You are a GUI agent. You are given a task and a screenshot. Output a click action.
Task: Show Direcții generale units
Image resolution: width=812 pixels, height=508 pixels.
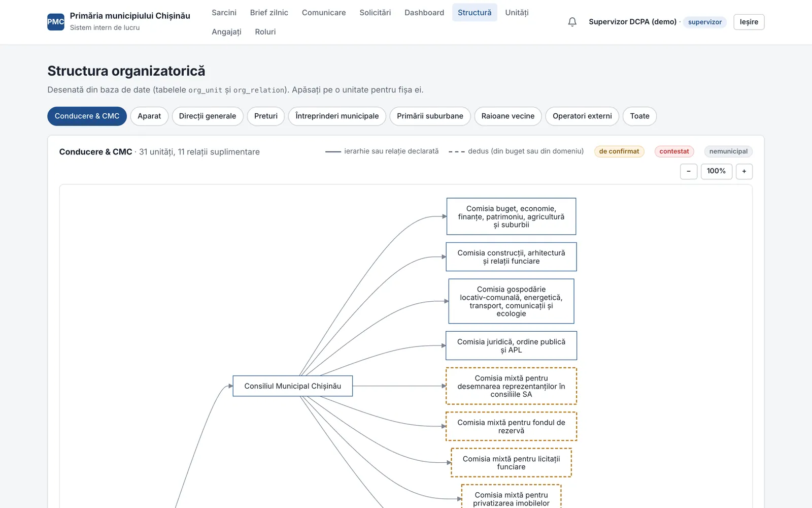(x=208, y=116)
